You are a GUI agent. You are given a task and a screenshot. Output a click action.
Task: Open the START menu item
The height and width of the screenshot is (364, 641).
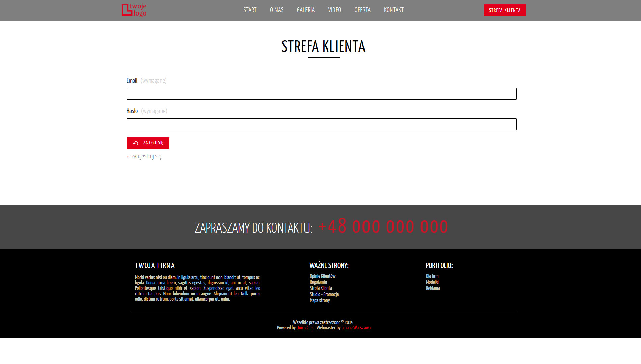coord(250,10)
